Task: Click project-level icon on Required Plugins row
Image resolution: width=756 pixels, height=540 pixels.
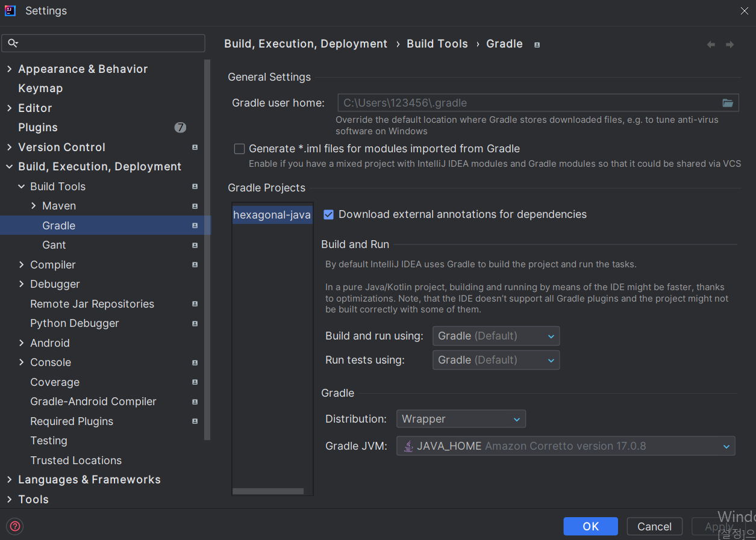Action: click(195, 421)
